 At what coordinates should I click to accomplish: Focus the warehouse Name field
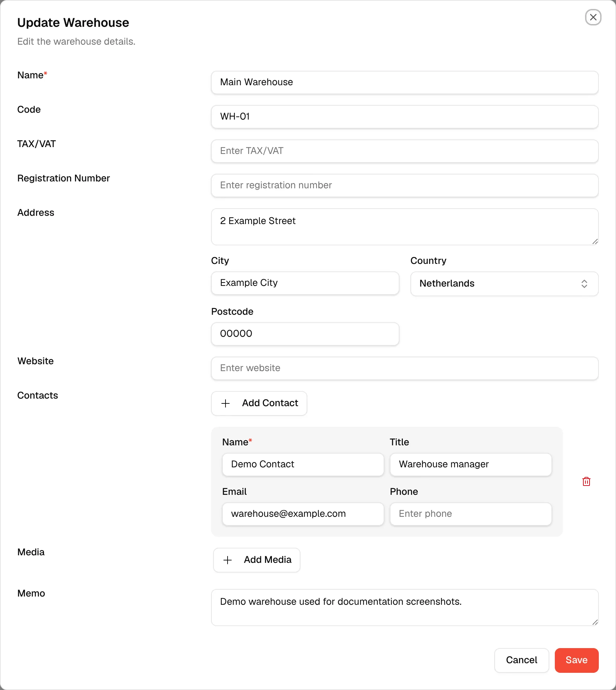[x=405, y=82]
